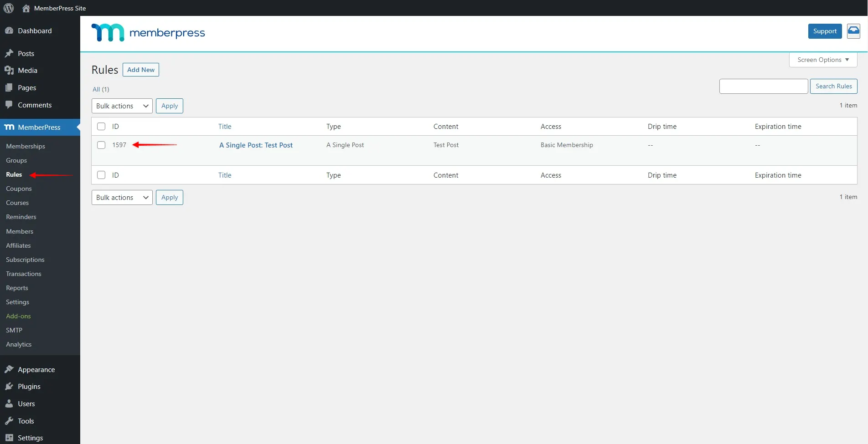
Task: Click 'Test Post' content cell
Action: point(446,145)
